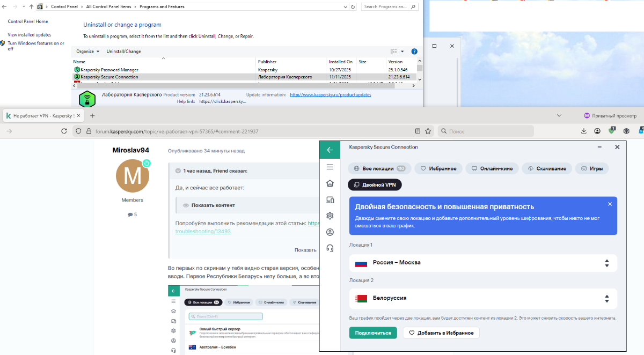Minimize the Kaspersky Secure Connection window

[599, 147]
